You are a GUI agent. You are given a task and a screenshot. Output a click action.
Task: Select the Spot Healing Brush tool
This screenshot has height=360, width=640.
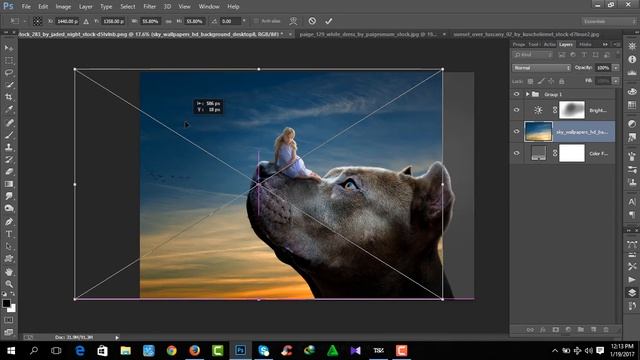(9, 122)
